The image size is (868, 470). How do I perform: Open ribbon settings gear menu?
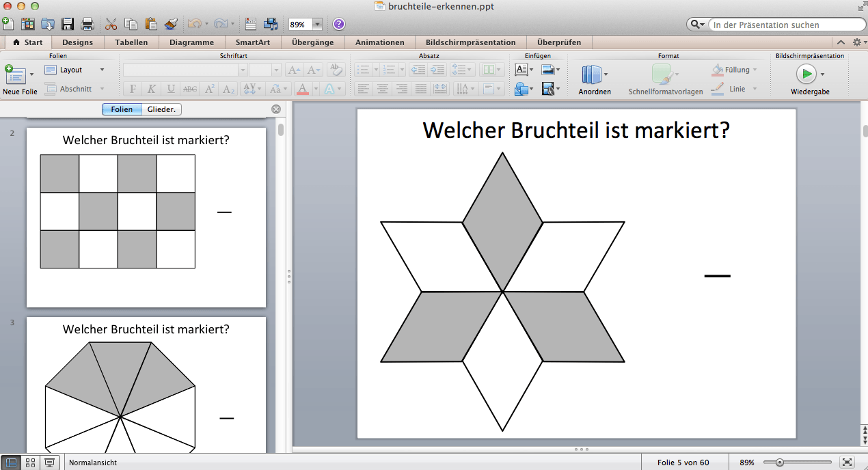(x=856, y=42)
